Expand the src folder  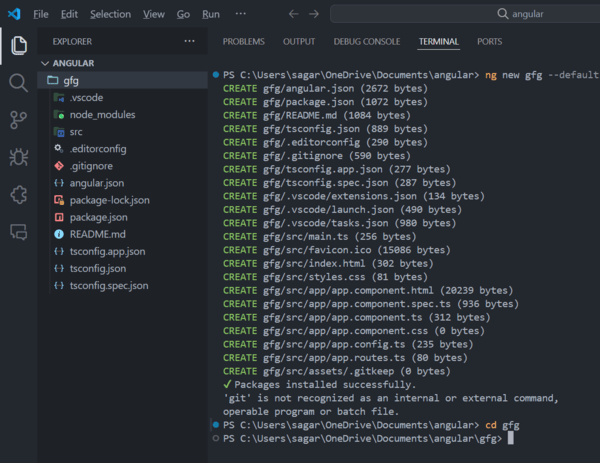[x=76, y=132]
